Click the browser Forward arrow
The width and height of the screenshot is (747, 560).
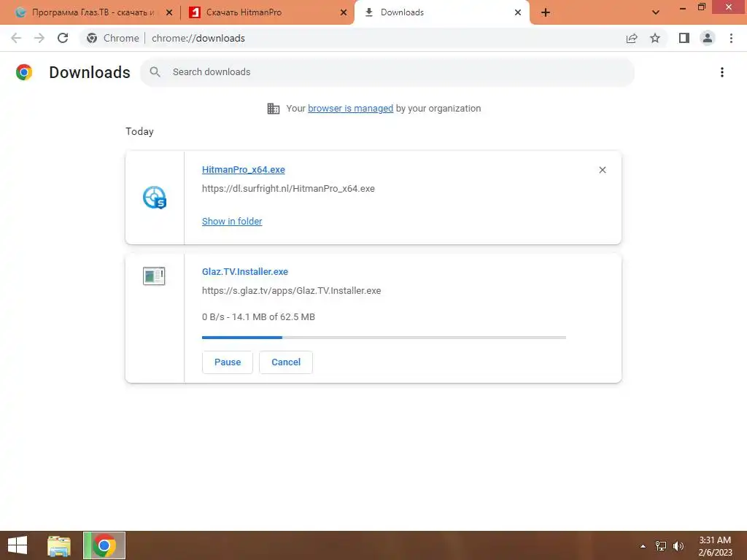39,38
